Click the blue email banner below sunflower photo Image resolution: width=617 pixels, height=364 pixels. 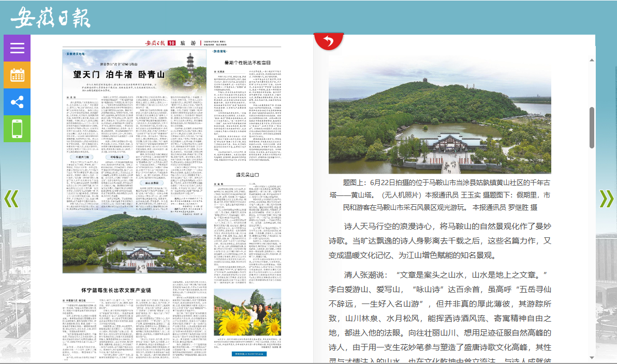coord(249,354)
